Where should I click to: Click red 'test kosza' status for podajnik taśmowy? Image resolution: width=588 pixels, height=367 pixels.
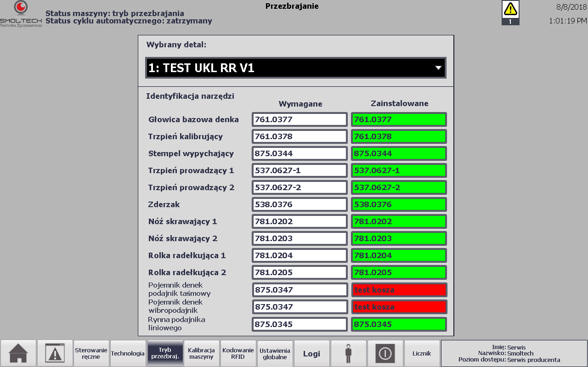tap(399, 290)
